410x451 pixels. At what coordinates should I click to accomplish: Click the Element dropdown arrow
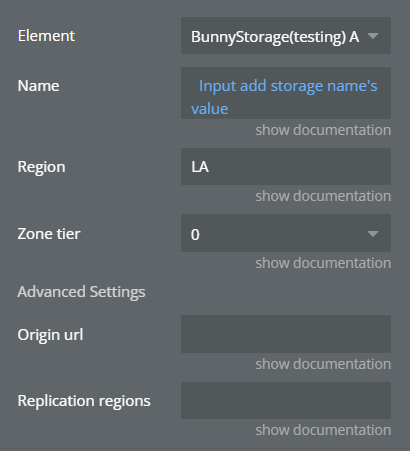[373, 36]
